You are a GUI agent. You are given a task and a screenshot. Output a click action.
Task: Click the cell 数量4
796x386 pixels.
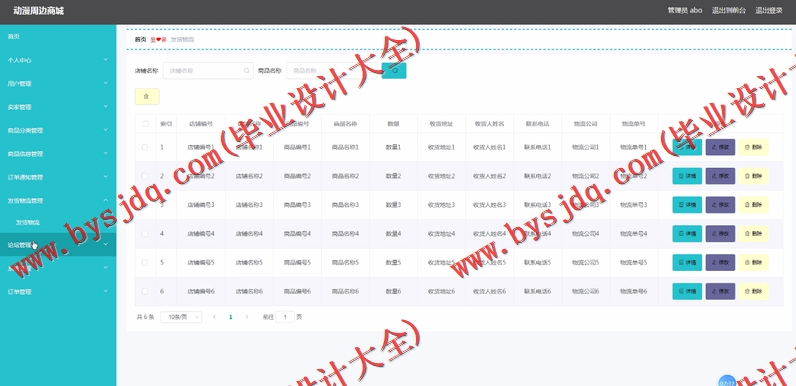[393, 234]
